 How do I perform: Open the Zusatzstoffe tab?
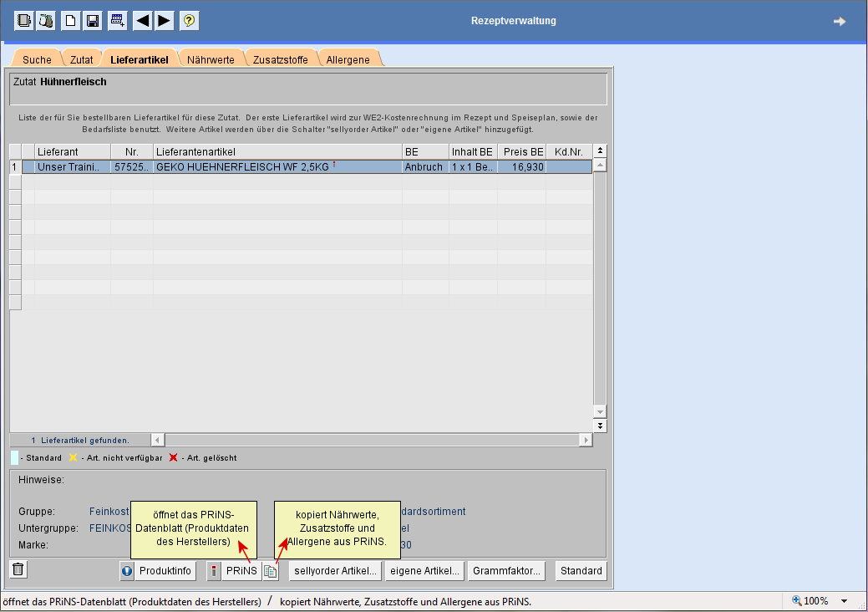(x=280, y=60)
